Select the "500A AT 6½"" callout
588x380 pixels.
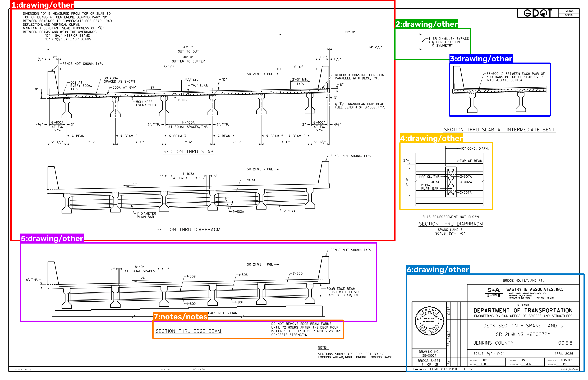[125, 87]
